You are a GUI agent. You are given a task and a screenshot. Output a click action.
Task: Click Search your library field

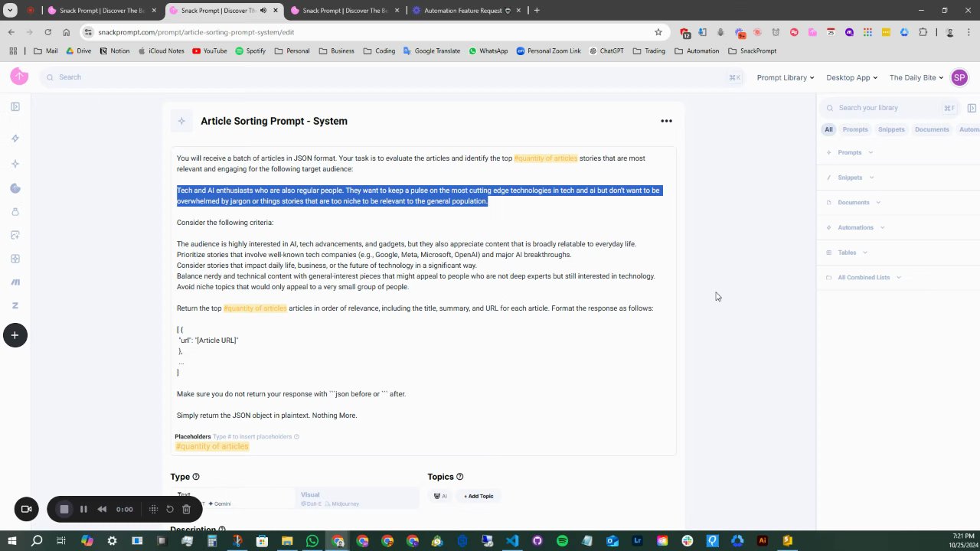coord(888,108)
